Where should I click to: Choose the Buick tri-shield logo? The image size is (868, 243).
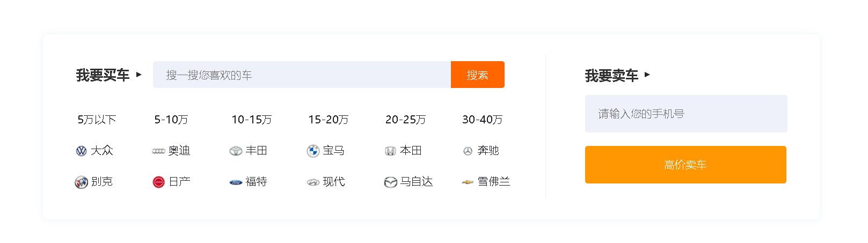tap(81, 182)
